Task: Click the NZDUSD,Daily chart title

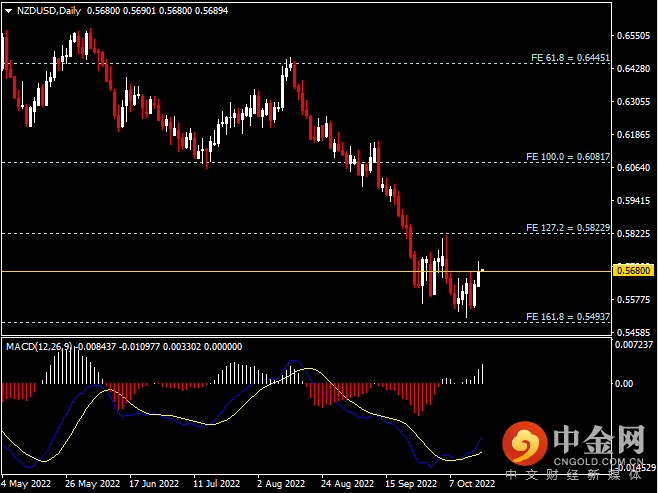Action: click(49, 11)
